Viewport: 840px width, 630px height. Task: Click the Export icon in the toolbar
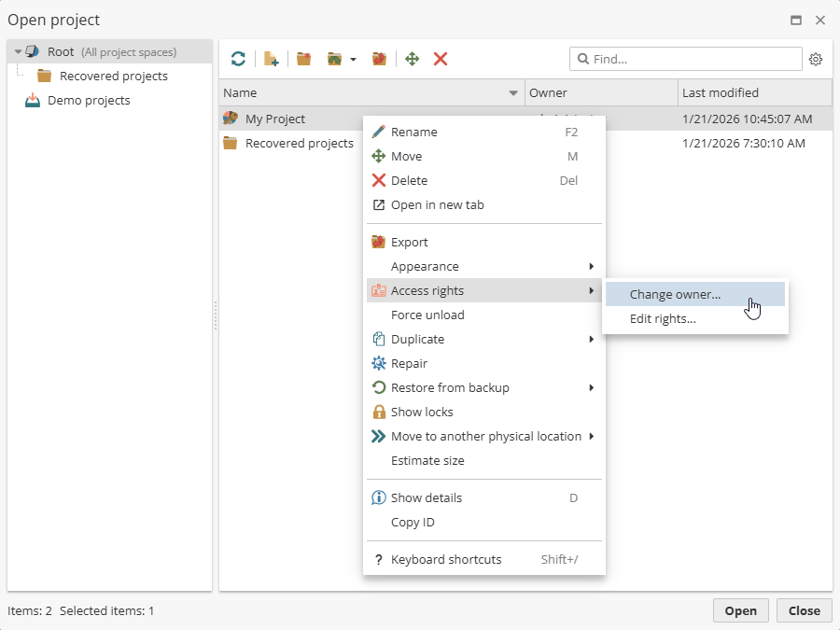pos(379,59)
